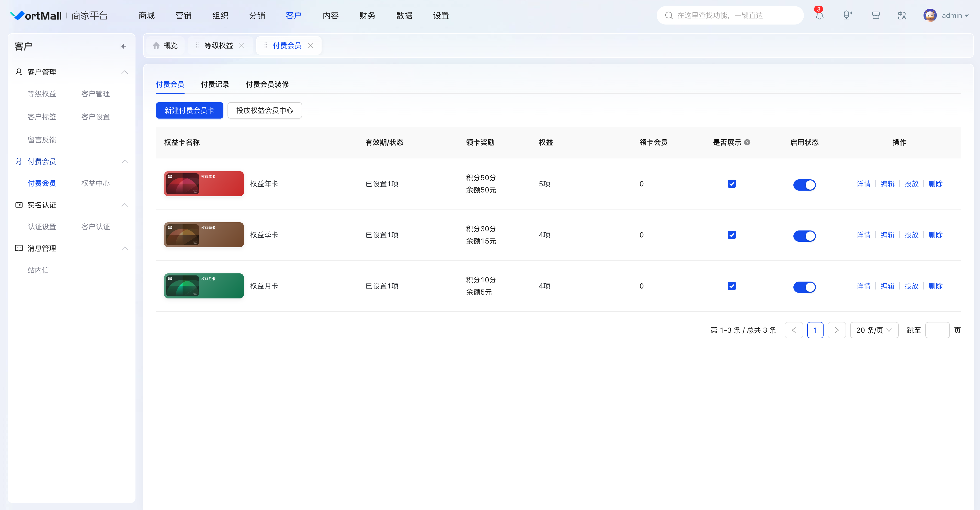Open the 权益季卡 brown card thumbnail
The image size is (980, 510).
coord(203,235)
